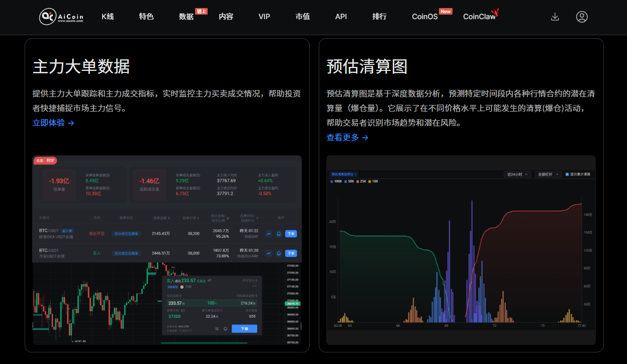Click the orange 25X legend color swatch
The width and height of the screenshot is (627, 364).
[x=357, y=181]
